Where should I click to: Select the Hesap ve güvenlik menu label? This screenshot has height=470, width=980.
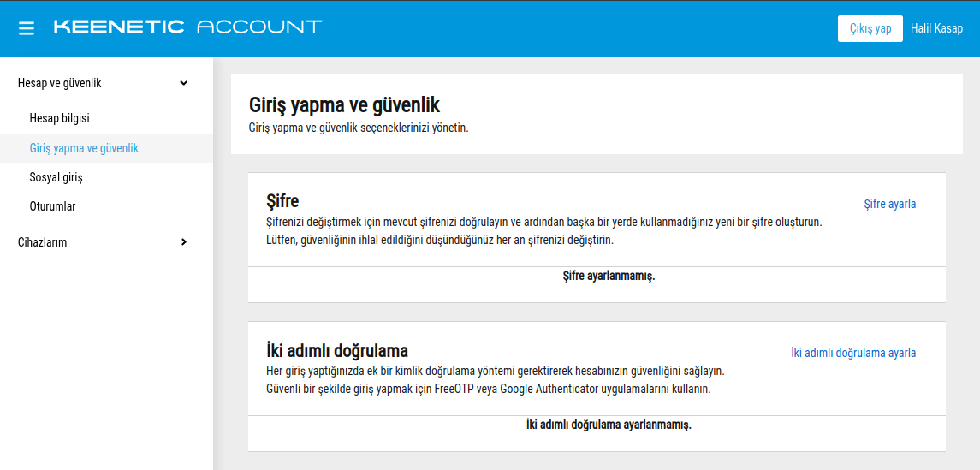(x=60, y=83)
